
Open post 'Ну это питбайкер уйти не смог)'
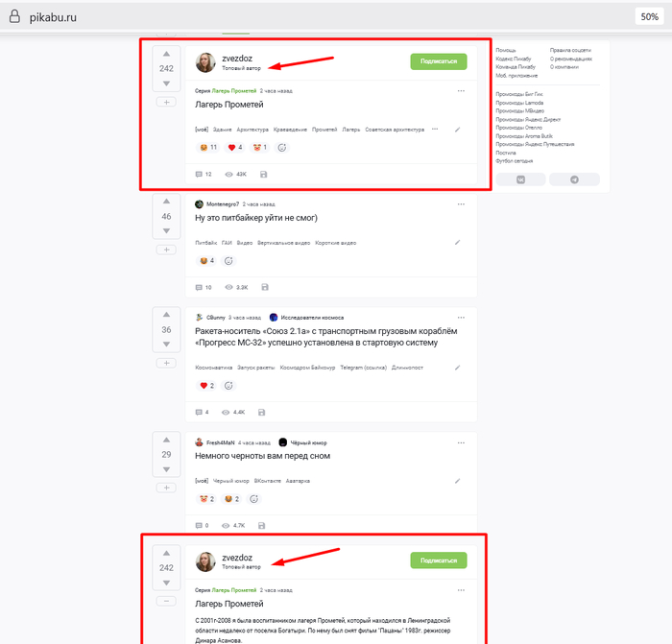[256, 218]
